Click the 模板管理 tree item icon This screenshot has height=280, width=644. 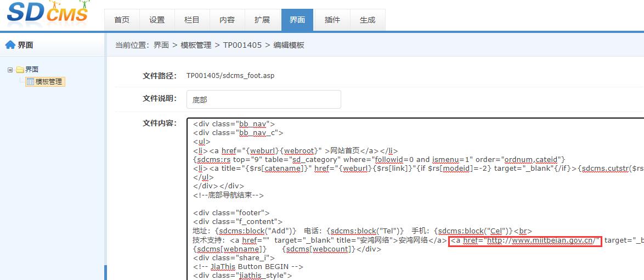[x=30, y=82]
